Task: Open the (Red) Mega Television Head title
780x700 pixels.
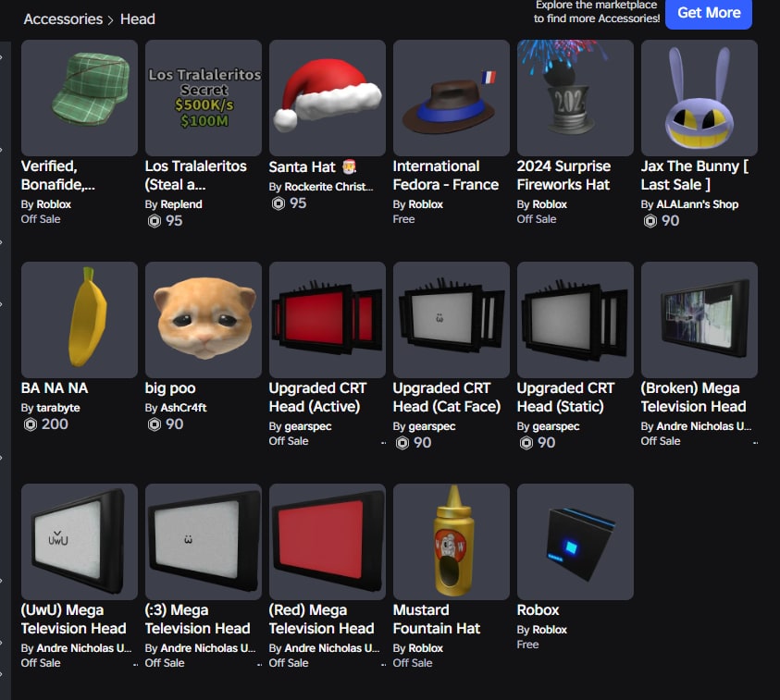Action: point(321,619)
